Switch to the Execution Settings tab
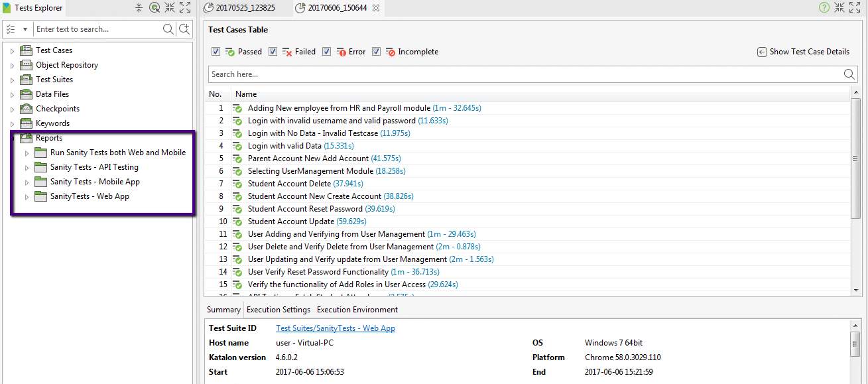The image size is (868, 384). (x=278, y=309)
